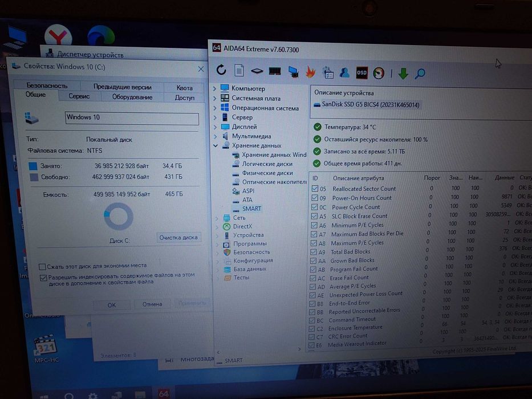Toggle checkbox for 0C Power Cycle Count
This screenshot has width=532, height=399.
[x=314, y=206]
